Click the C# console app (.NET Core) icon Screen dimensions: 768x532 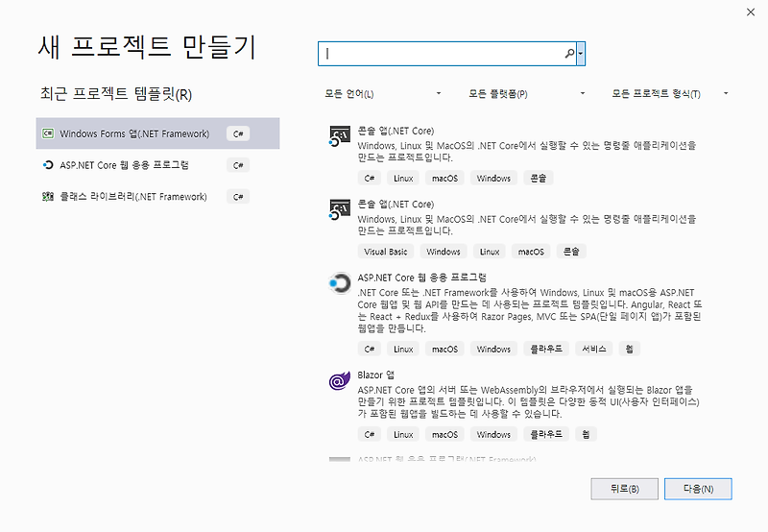[340, 135]
